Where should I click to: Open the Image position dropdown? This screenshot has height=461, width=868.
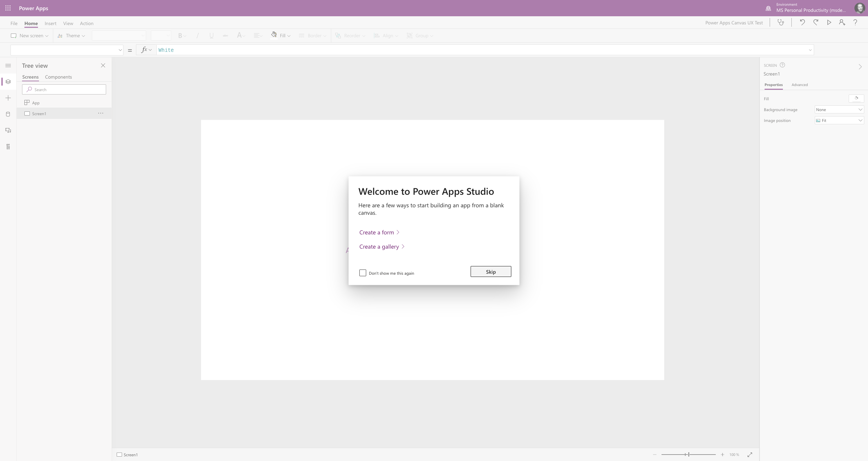click(839, 120)
